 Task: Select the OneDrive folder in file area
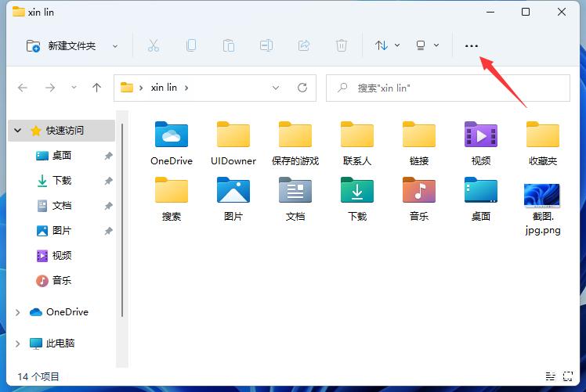click(172, 144)
